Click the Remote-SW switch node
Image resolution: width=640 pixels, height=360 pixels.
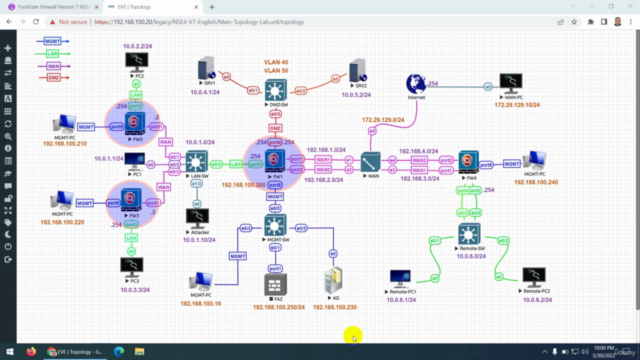469,234
